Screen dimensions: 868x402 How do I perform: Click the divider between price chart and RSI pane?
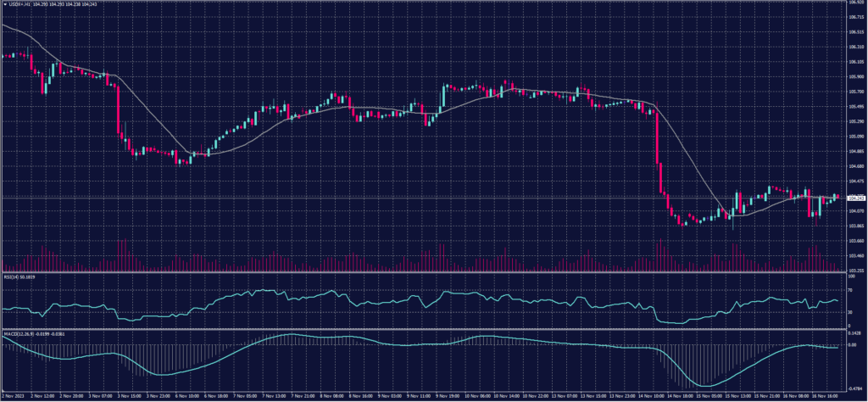tap(424, 272)
